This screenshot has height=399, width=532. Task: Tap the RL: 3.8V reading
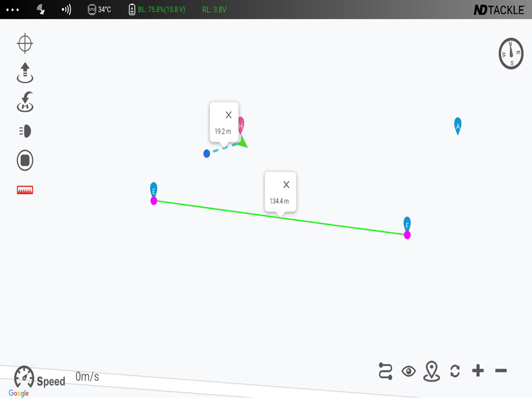(x=214, y=10)
